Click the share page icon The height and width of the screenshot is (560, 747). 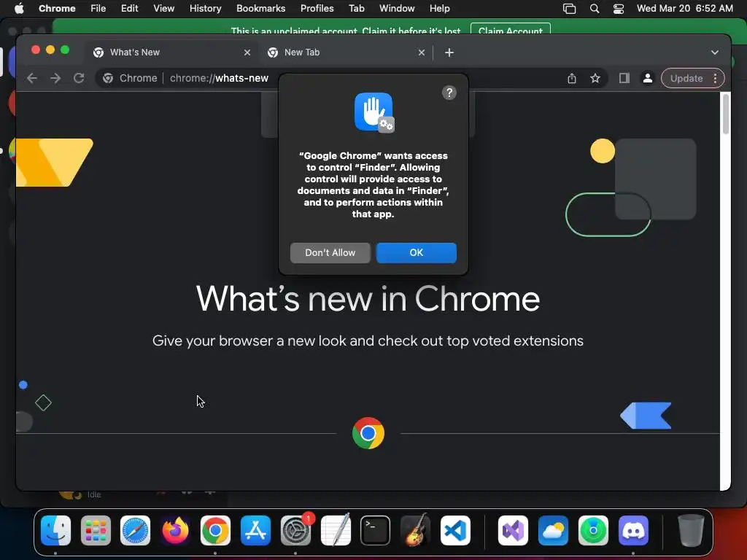click(572, 78)
